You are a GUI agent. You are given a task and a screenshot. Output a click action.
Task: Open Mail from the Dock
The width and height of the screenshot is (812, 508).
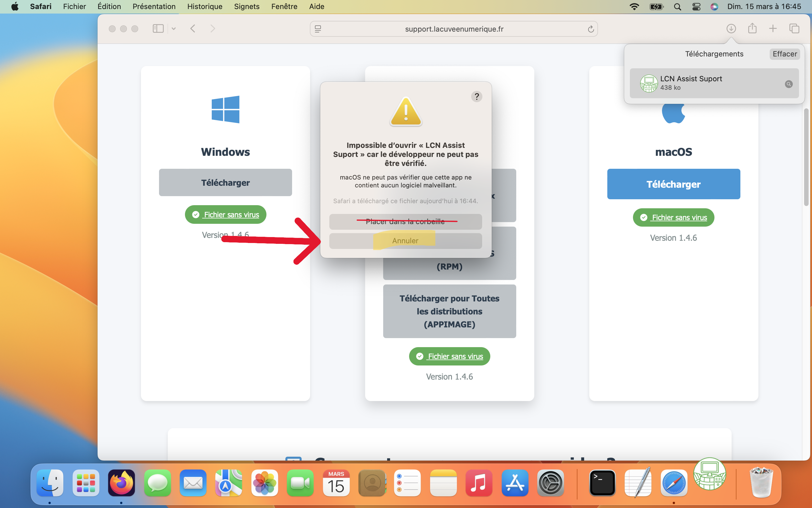pyautogui.click(x=193, y=483)
